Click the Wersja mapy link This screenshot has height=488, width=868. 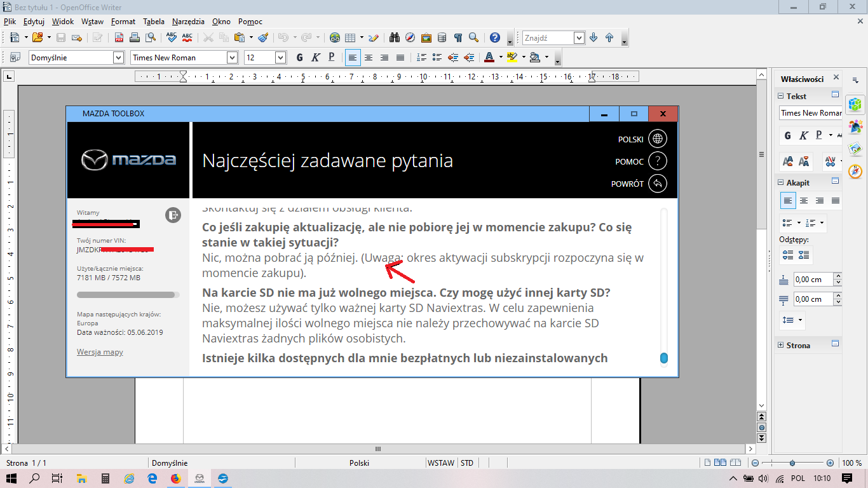[100, 352]
